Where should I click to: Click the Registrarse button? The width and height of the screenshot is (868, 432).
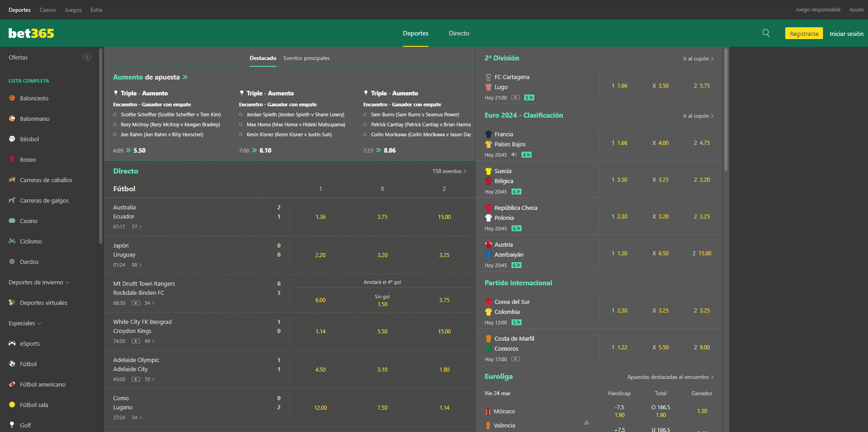click(x=804, y=34)
